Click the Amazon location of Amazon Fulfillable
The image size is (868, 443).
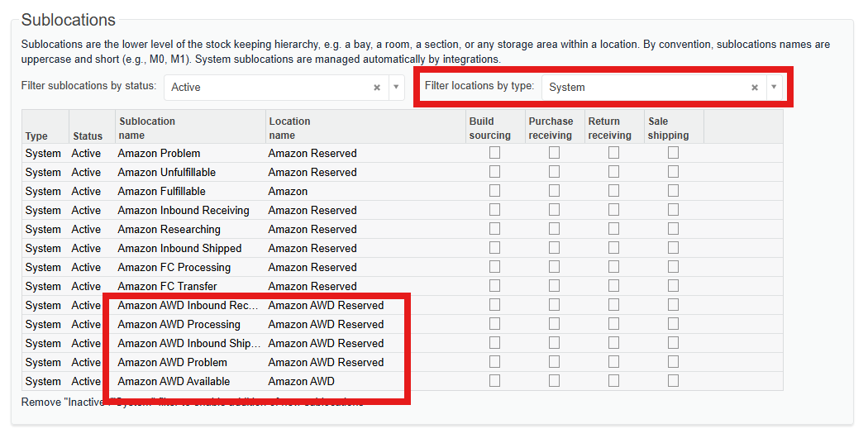[x=288, y=191]
